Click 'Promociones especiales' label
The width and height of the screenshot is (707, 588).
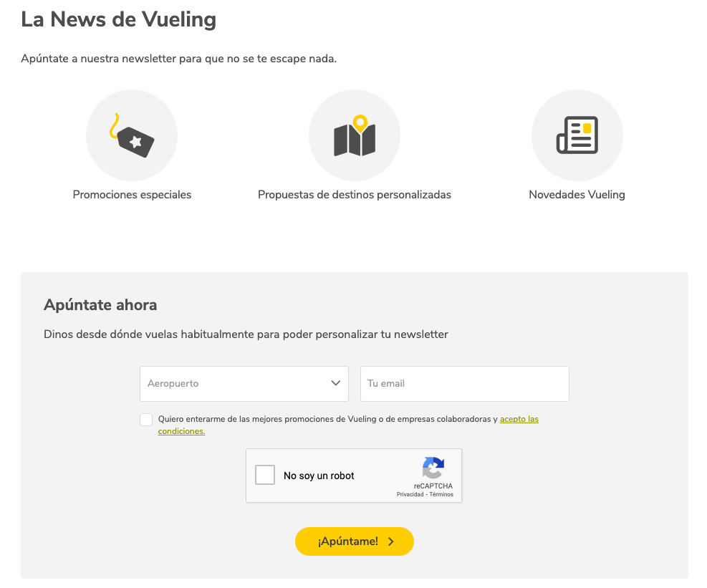[x=132, y=194]
